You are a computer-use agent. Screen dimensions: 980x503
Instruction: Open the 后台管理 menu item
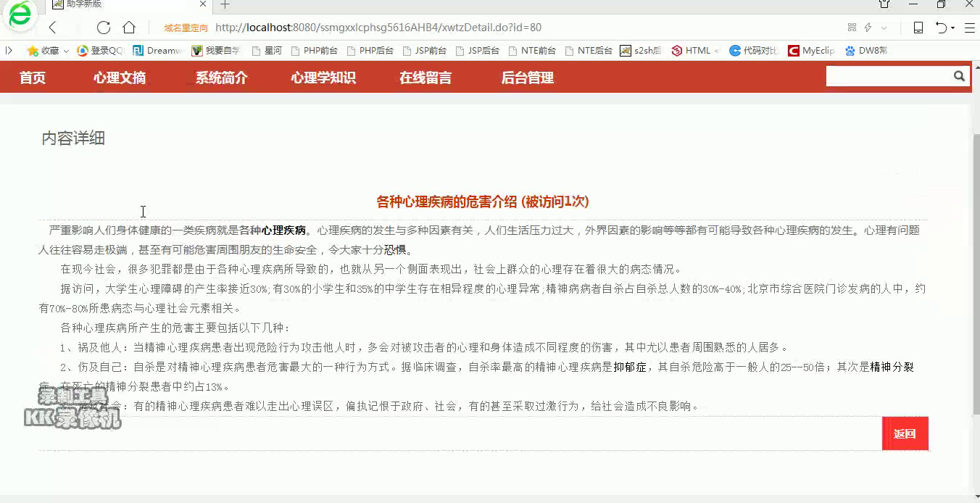pyautogui.click(x=528, y=78)
